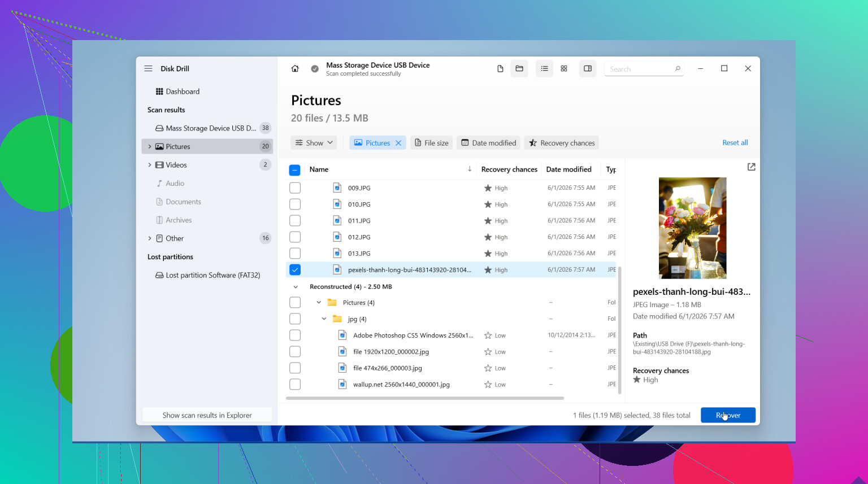Click the Archives sidebar icon

coord(159,220)
